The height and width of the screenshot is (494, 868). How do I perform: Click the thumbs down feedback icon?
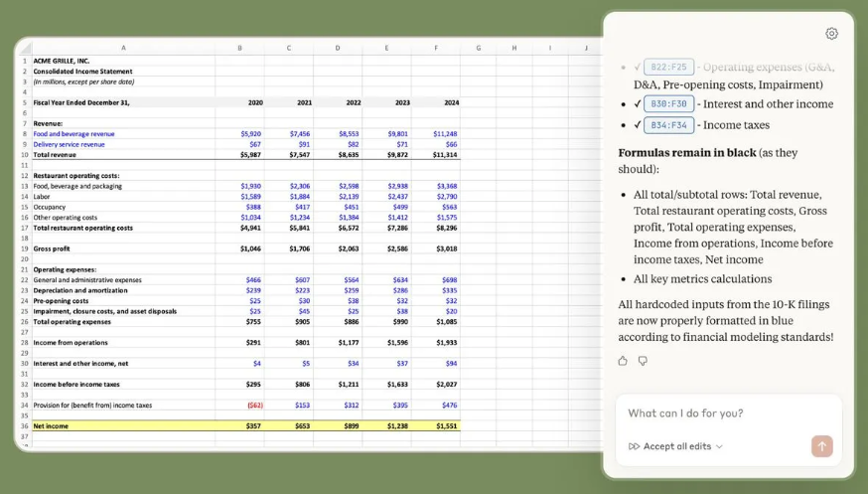pos(643,361)
